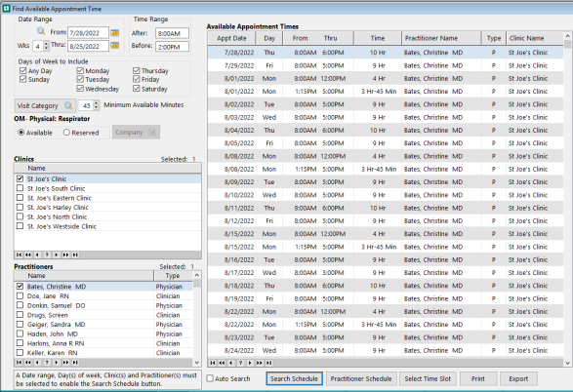Go to last record in Clinics list navigator

coord(75,255)
